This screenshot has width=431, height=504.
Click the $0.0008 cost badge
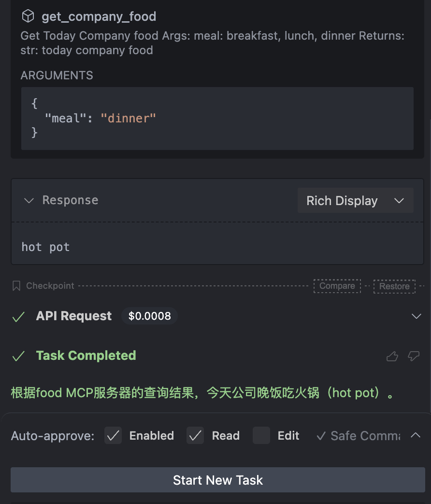point(150,316)
